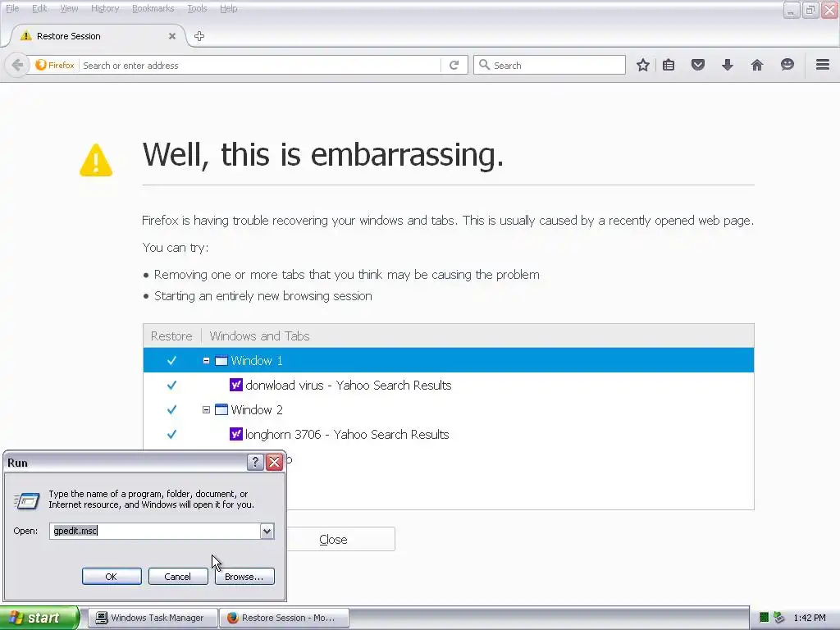This screenshot has width=840, height=630.
Task: Open the Downloads arrow icon
Action: 727,65
